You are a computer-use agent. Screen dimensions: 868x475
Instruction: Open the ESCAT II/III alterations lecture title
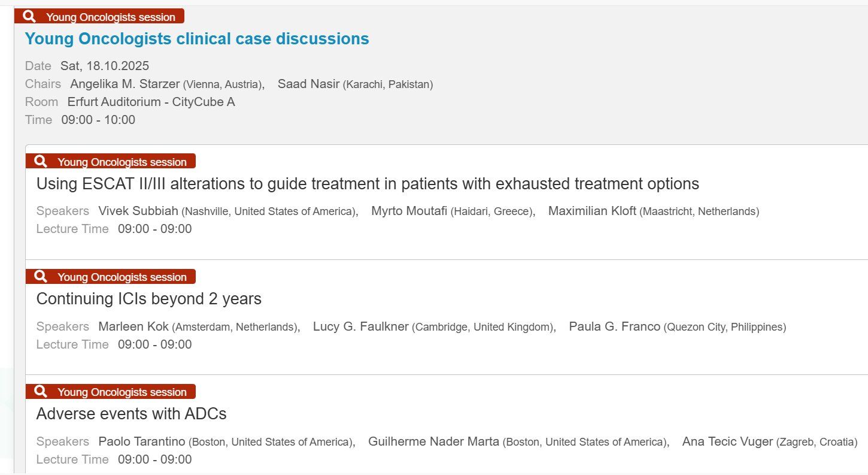pyautogui.click(x=368, y=183)
